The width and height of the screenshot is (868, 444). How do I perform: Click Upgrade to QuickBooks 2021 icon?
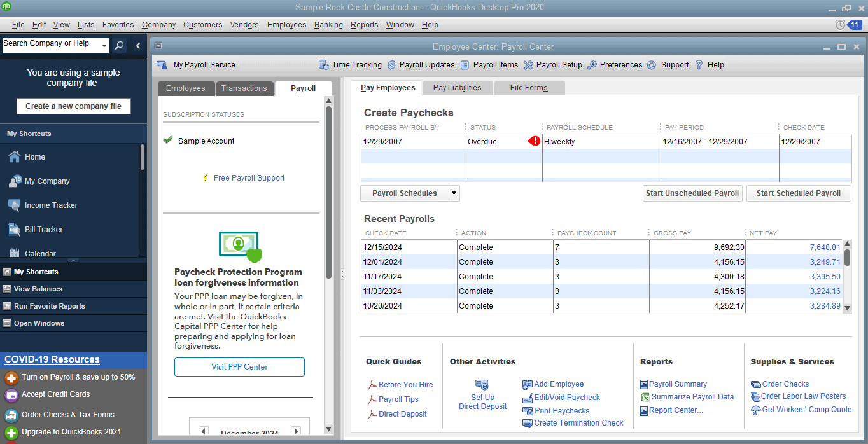coord(11,433)
